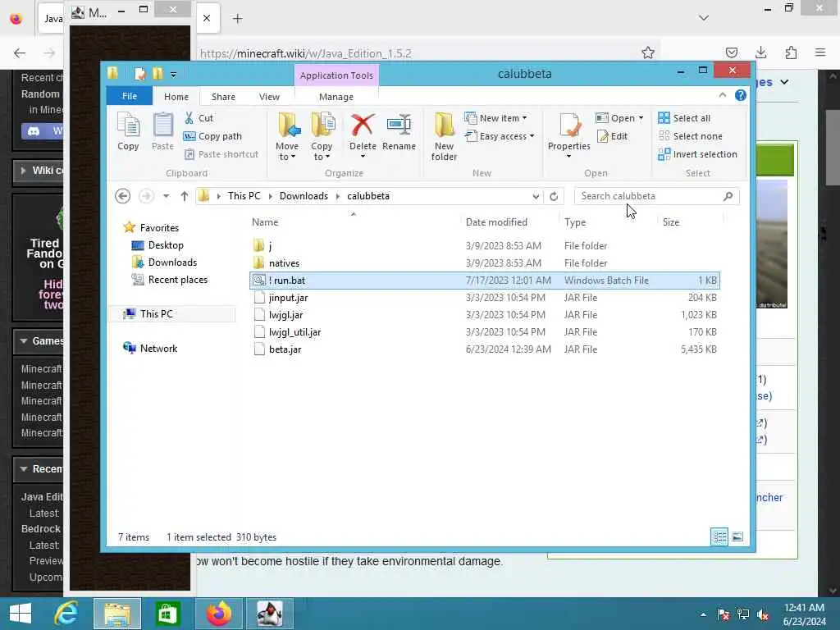Open the Firefox hamburger menu
The image size is (840, 630).
coord(820,52)
